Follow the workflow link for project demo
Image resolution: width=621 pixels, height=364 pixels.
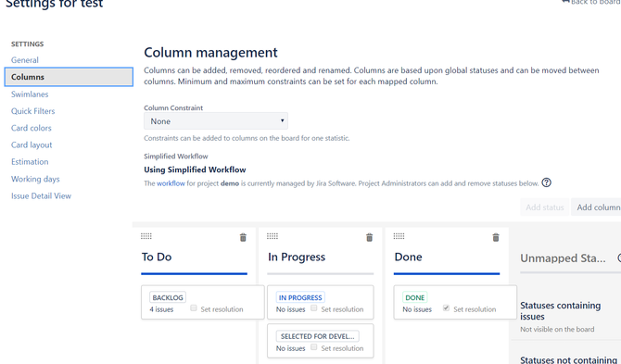tap(171, 183)
